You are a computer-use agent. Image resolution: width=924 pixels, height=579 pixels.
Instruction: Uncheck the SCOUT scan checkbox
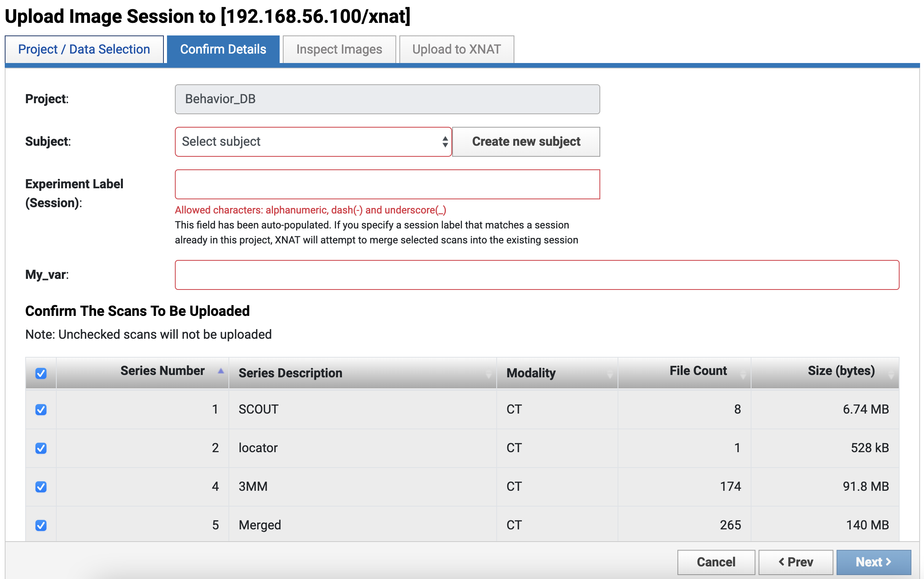41,410
